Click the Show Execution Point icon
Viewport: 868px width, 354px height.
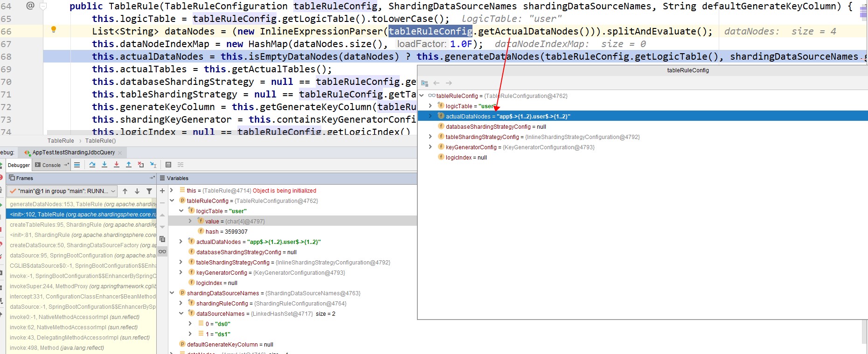click(x=77, y=165)
